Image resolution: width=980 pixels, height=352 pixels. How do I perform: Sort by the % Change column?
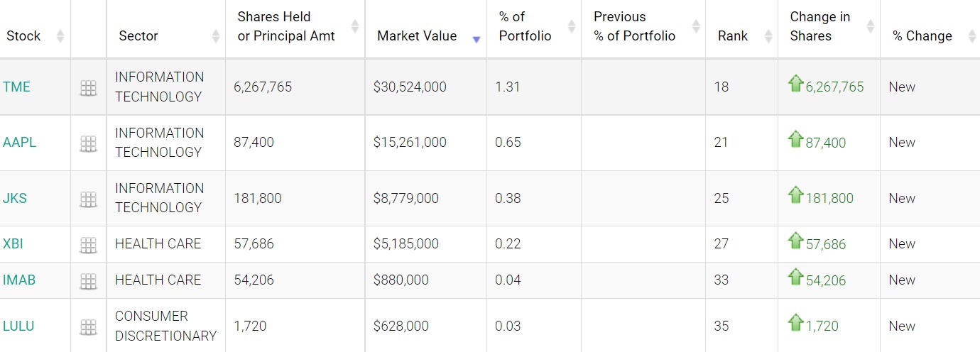922,35
